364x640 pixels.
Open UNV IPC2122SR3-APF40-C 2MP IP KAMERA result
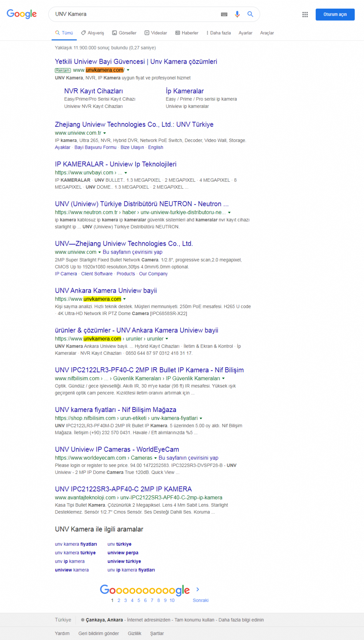pos(123,489)
